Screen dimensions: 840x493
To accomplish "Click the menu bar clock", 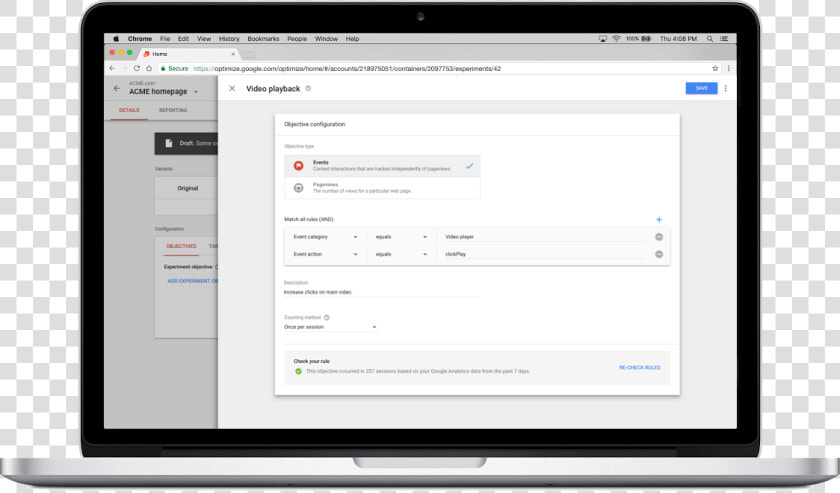I will [678, 39].
